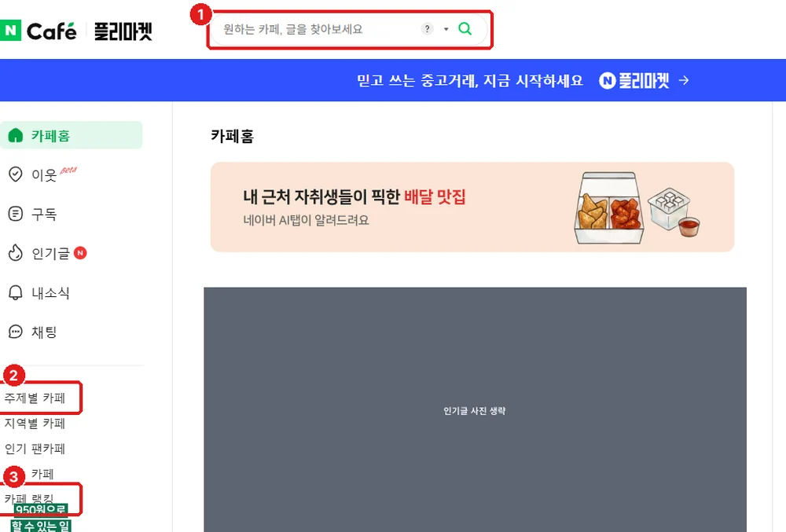
Task: Click the green magnifier search icon
Action: coord(465,29)
